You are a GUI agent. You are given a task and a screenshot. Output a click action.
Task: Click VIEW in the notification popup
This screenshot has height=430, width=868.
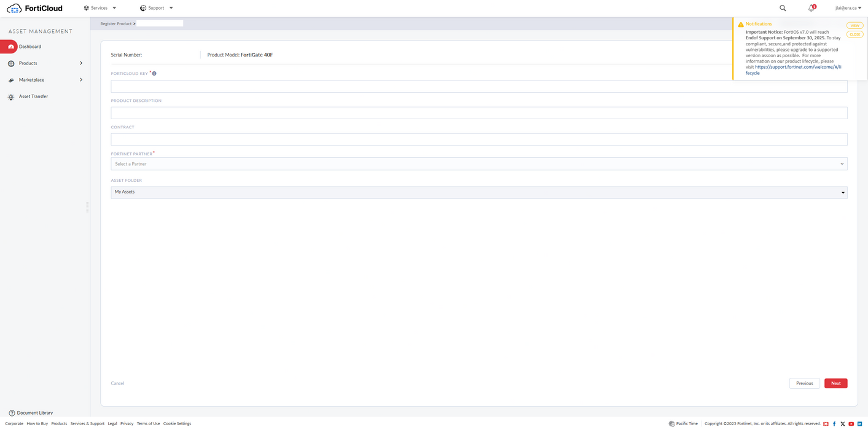tap(855, 26)
